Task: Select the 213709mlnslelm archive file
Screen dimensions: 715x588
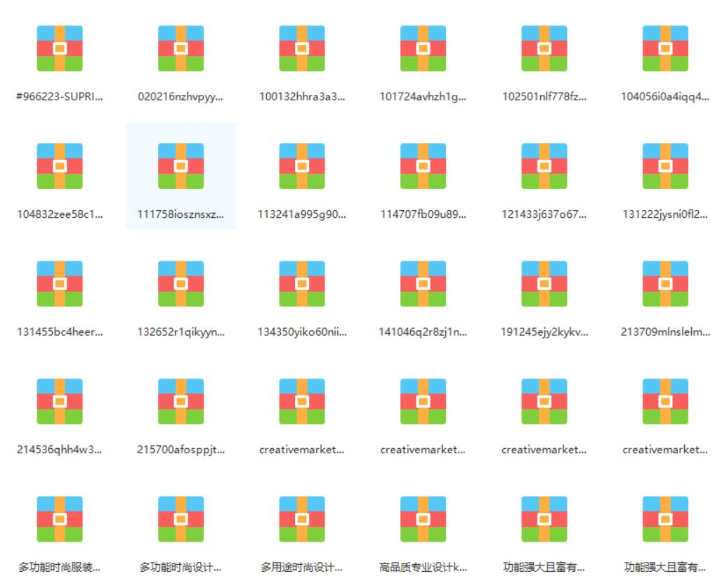Action: coord(665,284)
